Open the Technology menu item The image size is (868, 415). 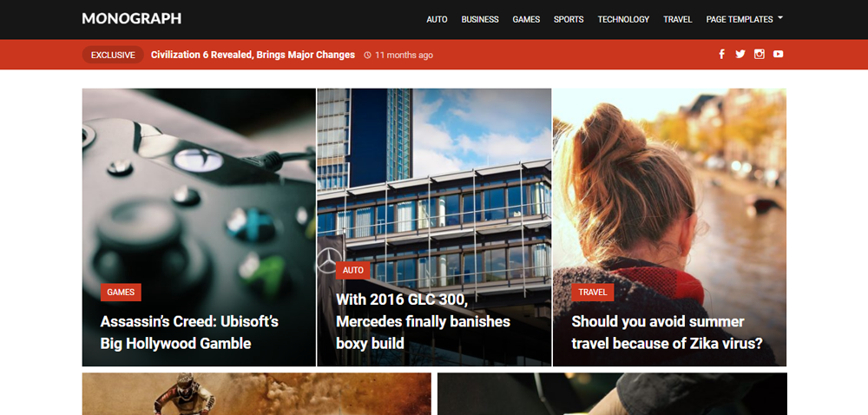tap(623, 19)
